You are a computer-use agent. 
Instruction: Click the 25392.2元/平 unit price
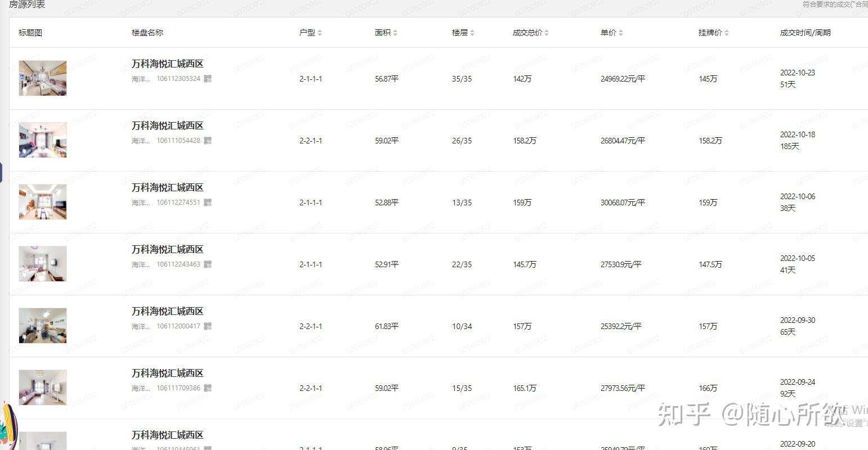[x=621, y=327]
